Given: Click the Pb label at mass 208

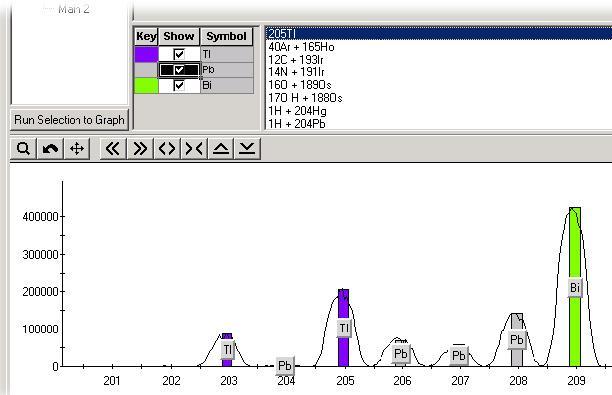Looking at the screenshot, I should click(x=516, y=340).
